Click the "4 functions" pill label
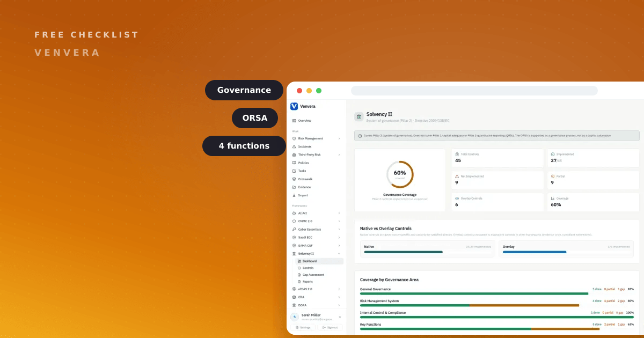The width and height of the screenshot is (644, 338). [x=244, y=146]
